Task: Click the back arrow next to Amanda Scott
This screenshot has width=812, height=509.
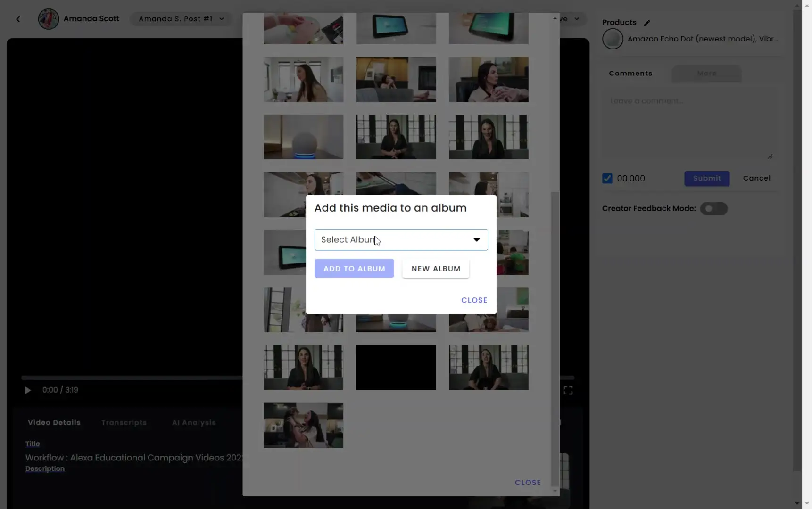Action: tap(18, 19)
